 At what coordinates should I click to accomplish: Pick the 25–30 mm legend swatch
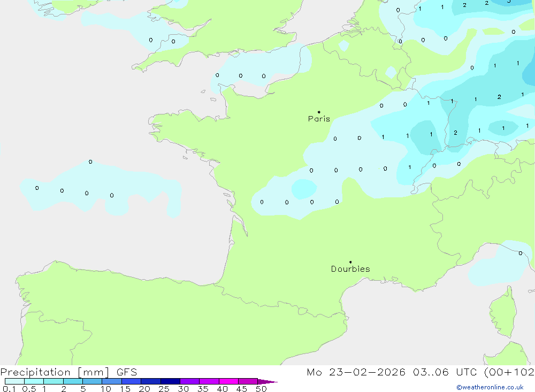pyautogui.click(x=170, y=381)
